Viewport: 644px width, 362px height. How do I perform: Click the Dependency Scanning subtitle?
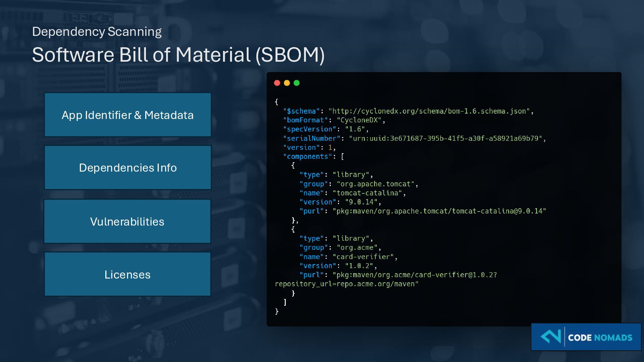[97, 32]
